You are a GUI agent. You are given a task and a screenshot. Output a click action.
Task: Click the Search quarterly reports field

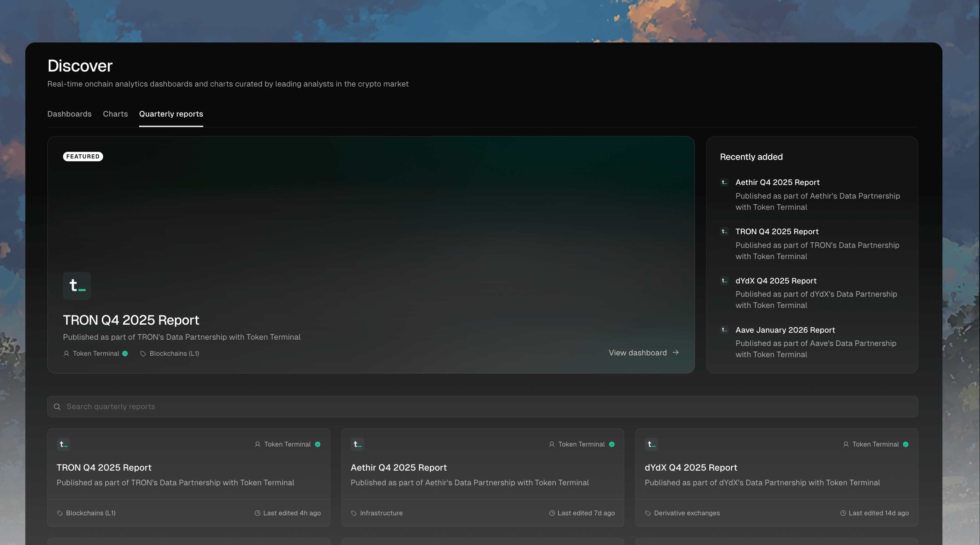482,406
